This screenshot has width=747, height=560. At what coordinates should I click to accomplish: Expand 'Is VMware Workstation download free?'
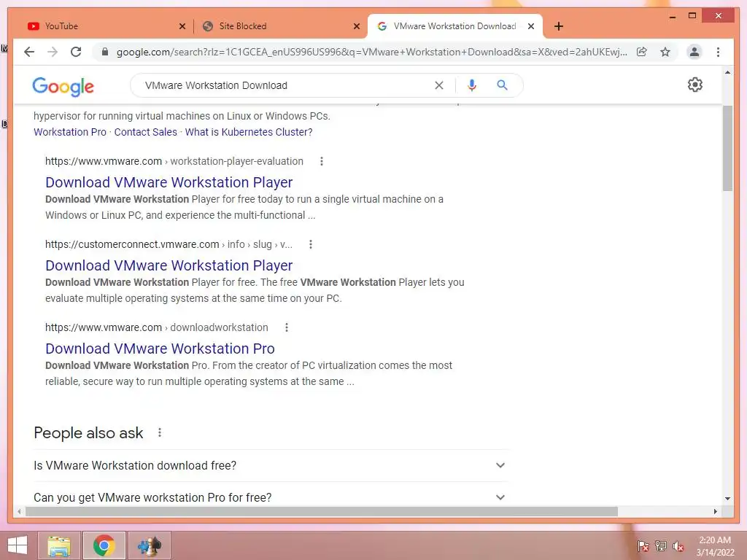[x=270, y=465]
